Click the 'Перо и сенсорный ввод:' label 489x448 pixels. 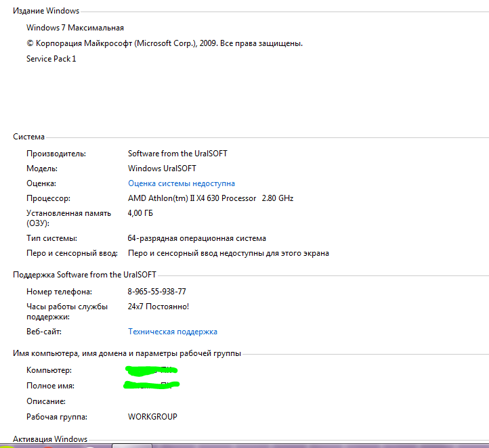pyautogui.click(x=72, y=253)
